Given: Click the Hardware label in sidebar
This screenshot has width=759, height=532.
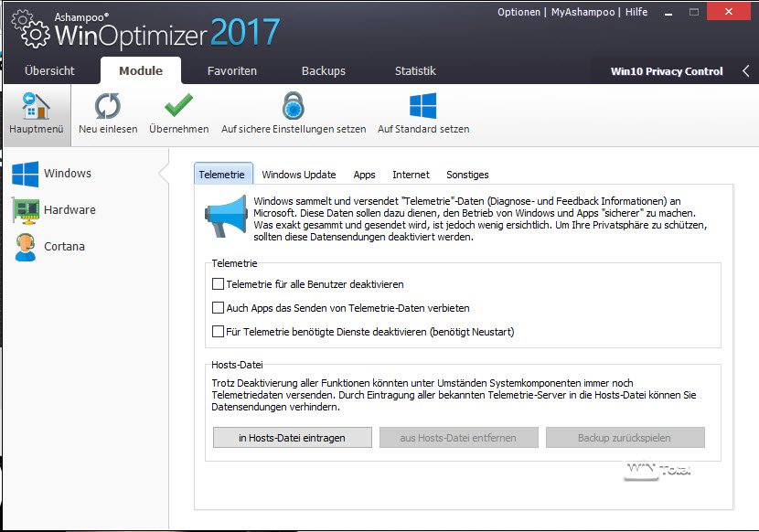Looking at the screenshot, I should pyautogui.click(x=69, y=209).
